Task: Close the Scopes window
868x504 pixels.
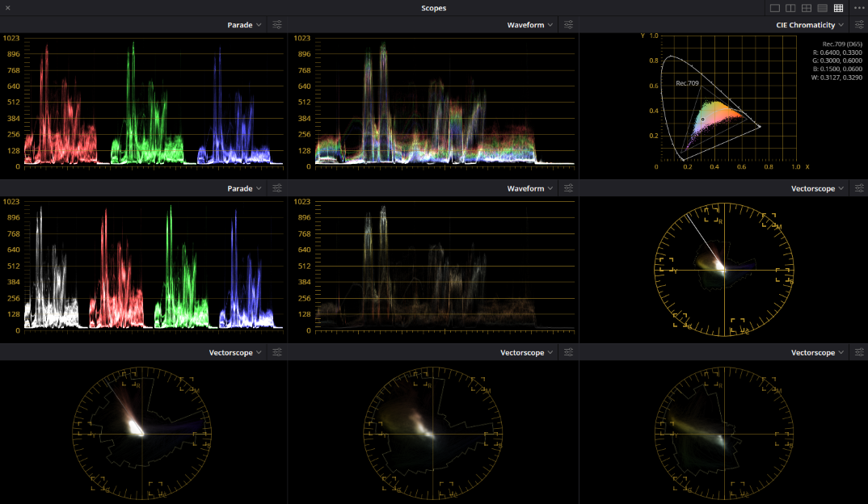Action: (x=8, y=8)
